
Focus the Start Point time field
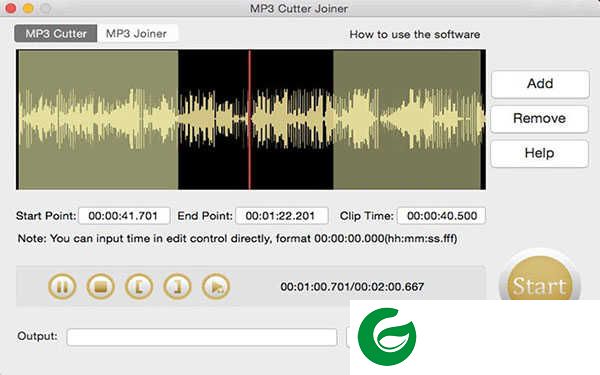pyautogui.click(x=124, y=216)
